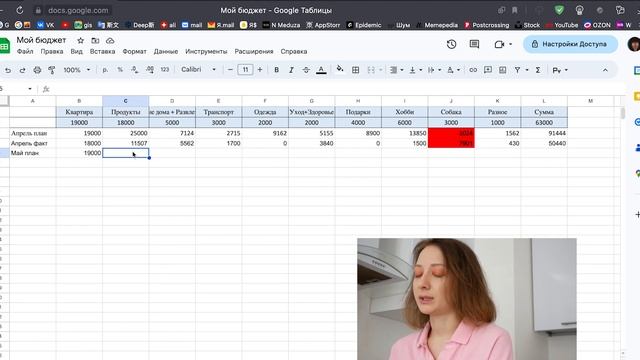Open the YouTube bookmark
The height and width of the screenshot is (360, 640).
click(x=561, y=25)
